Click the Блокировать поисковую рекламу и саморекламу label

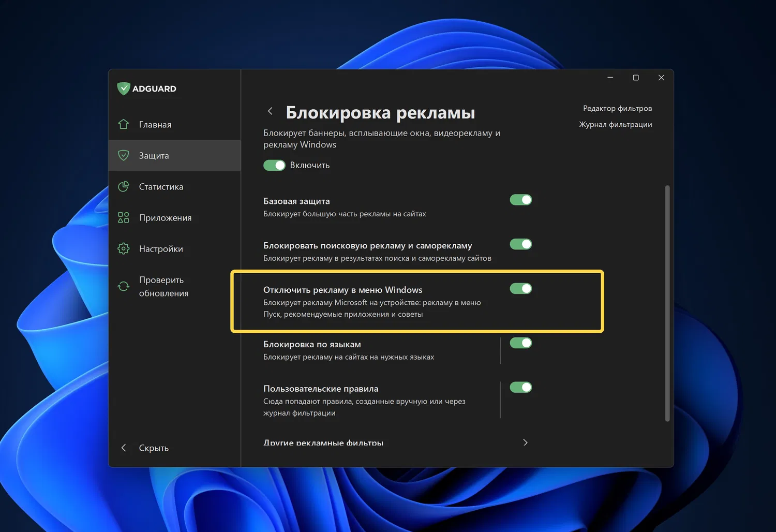point(368,245)
